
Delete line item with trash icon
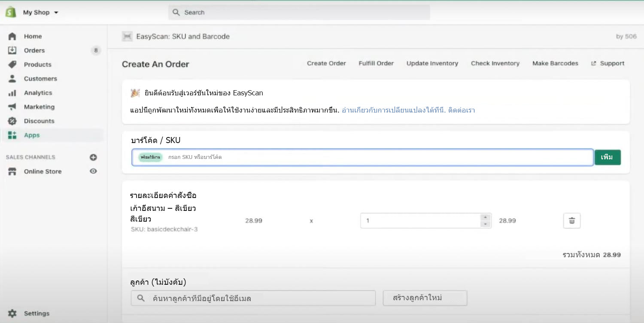pyautogui.click(x=571, y=221)
